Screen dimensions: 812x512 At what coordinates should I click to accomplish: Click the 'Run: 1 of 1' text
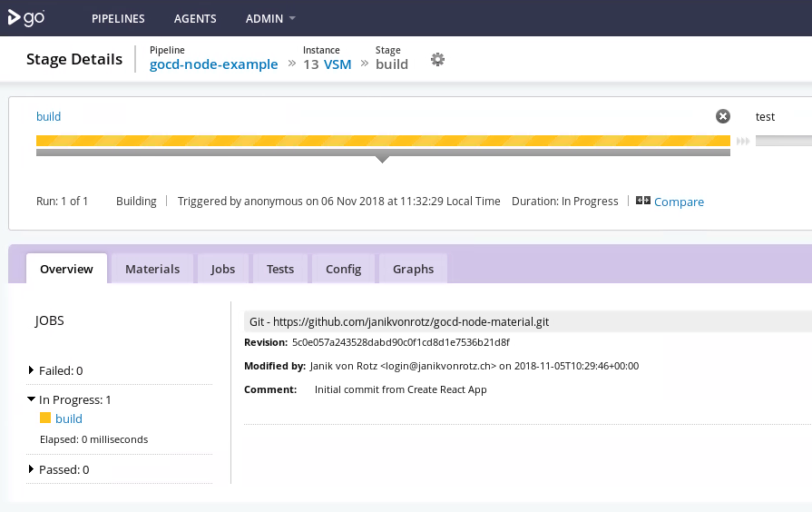(62, 201)
